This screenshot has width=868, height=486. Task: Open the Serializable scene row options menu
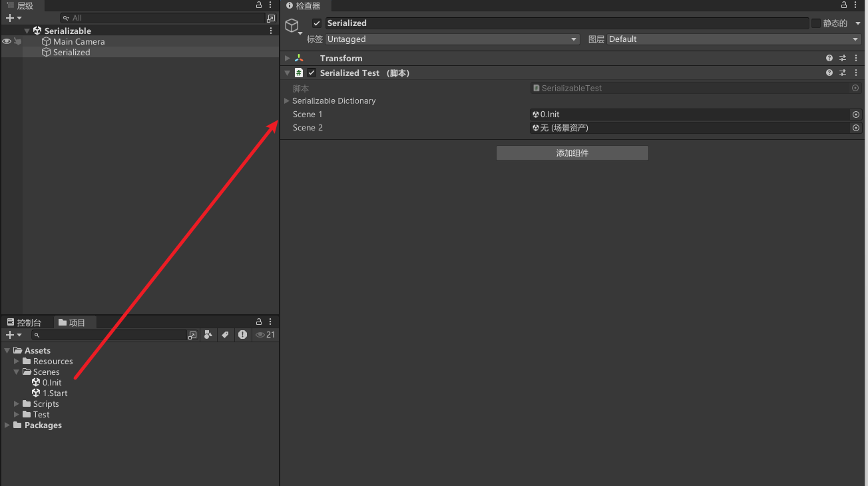(271, 31)
